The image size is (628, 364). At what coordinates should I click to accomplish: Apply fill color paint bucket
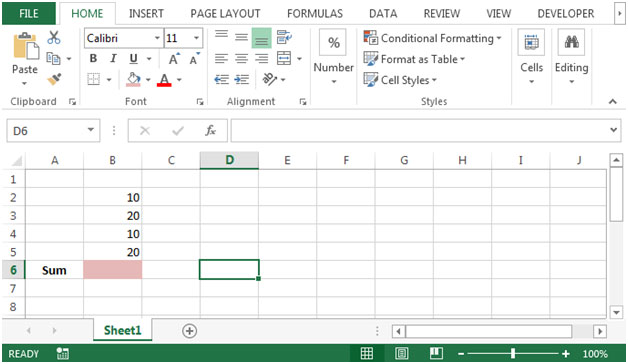point(134,79)
